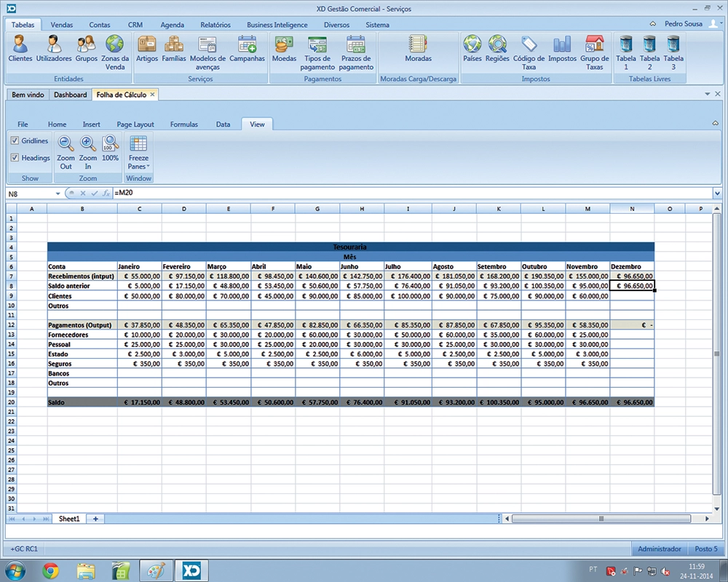Uncheck the Gridlines checkbox
728x582 pixels.
pyautogui.click(x=15, y=140)
